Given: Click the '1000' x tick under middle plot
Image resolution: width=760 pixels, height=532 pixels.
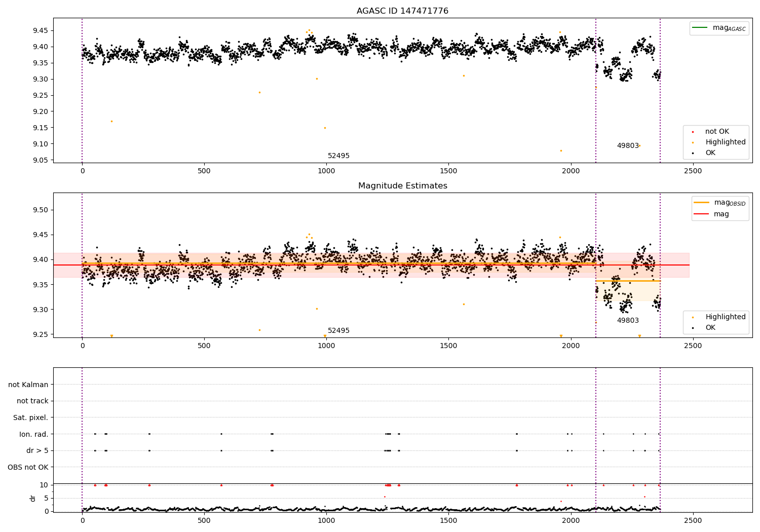Looking at the screenshot, I should tap(326, 346).
